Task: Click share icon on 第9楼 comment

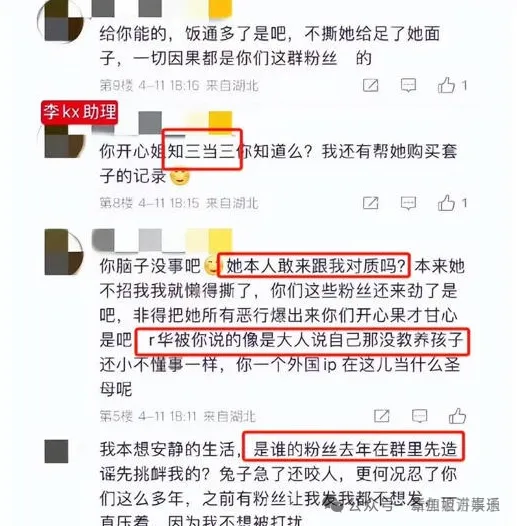Action: (371, 86)
